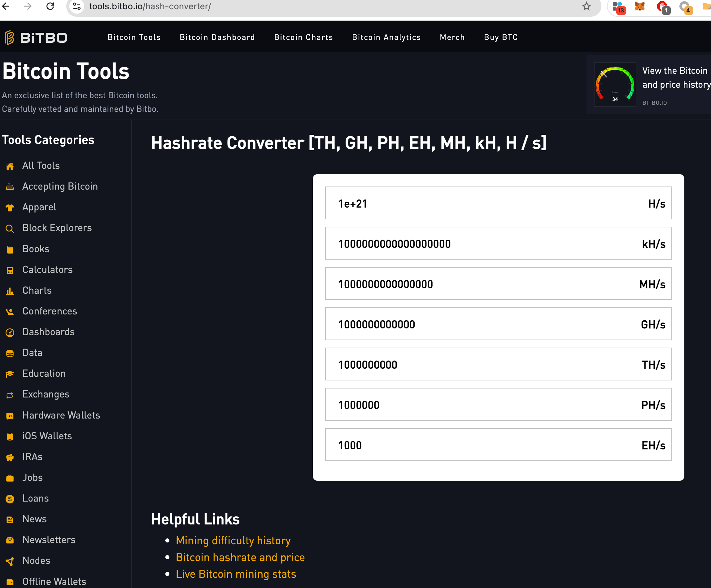Click the MH/s hashrate input field
Image resolution: width=711 pixels, height=588 pixels.
(x=498, y=283)
